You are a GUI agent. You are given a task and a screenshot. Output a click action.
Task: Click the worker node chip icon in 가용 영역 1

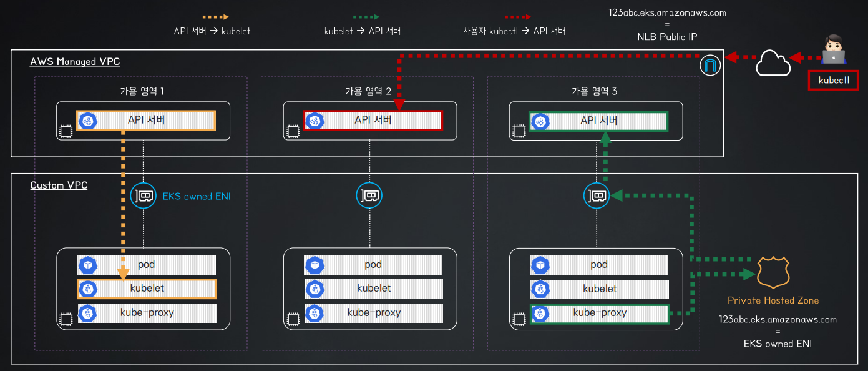point(65,319)
